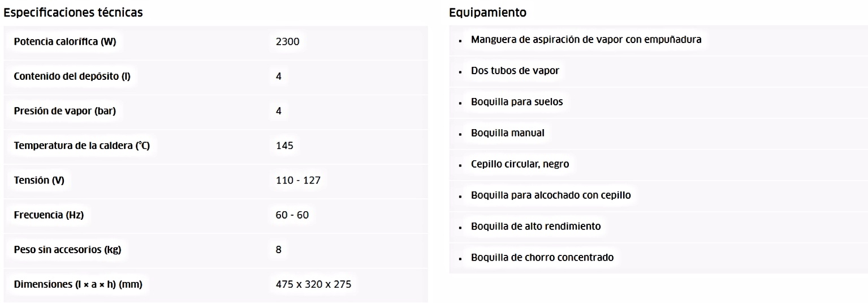Select Boquilla de chorro concentrado item
868x303 pixels.
coord(542,258)
